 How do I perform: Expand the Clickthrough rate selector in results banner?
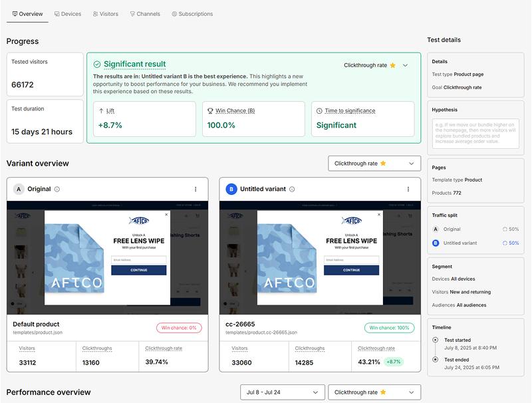(376, 65)
